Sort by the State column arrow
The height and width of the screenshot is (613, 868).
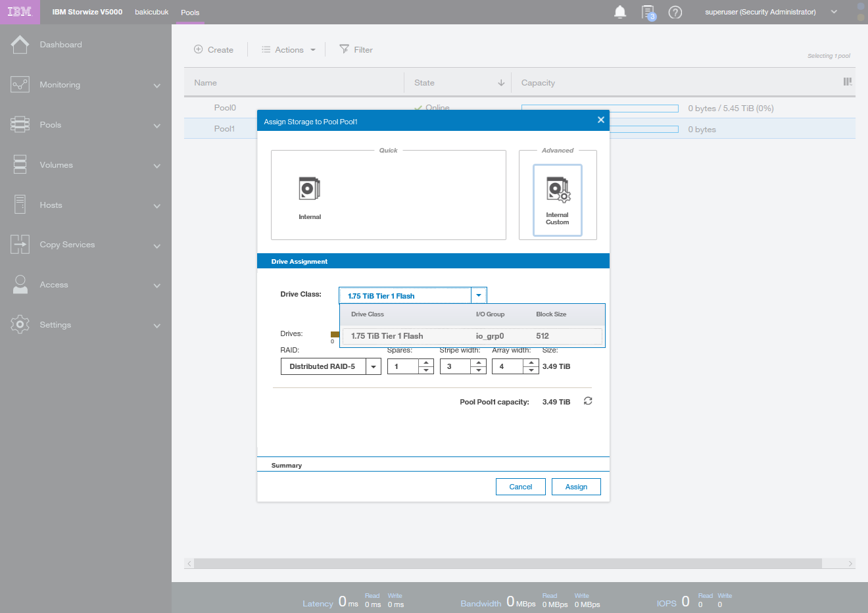(501, 83)
